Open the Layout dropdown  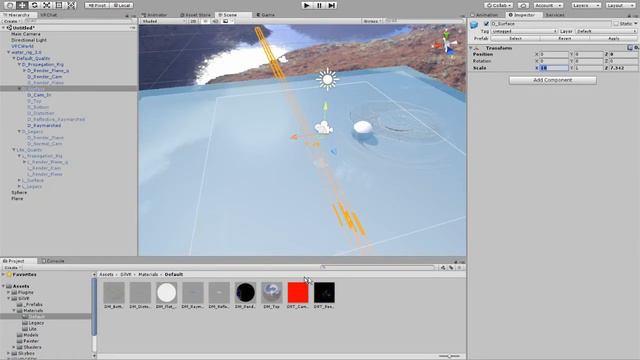[620, 5]
